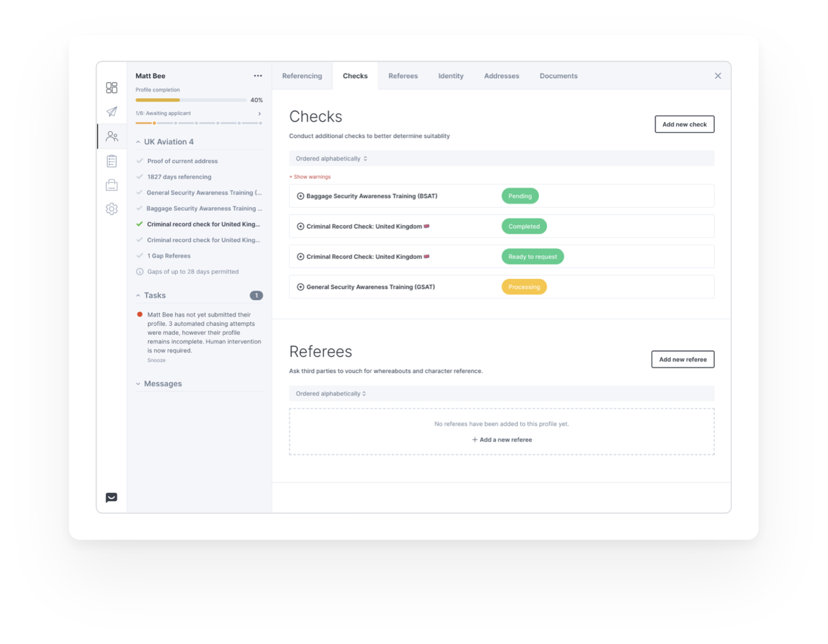Screen dimensions: 828x644
Task: Click the 1 Gap Referees checkmark
Action: 140,256
